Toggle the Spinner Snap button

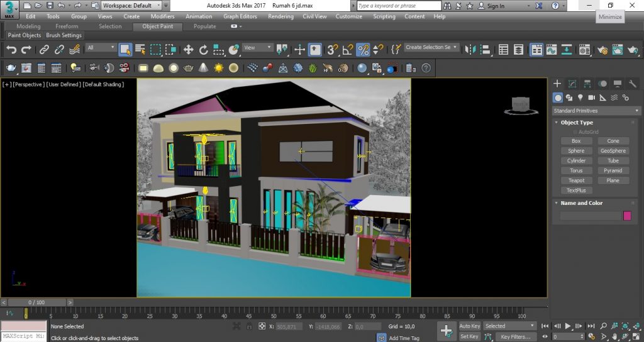(x=377, y=50)
